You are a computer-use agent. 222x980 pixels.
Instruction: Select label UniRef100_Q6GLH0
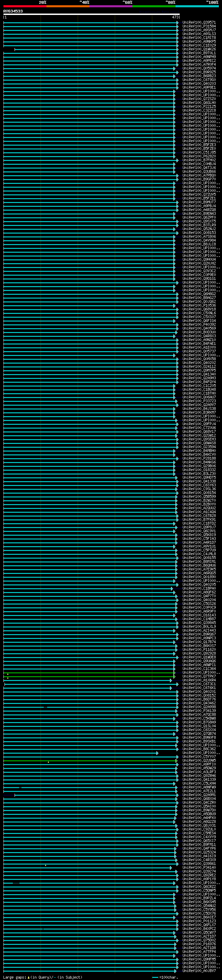(x=199, y=103)
